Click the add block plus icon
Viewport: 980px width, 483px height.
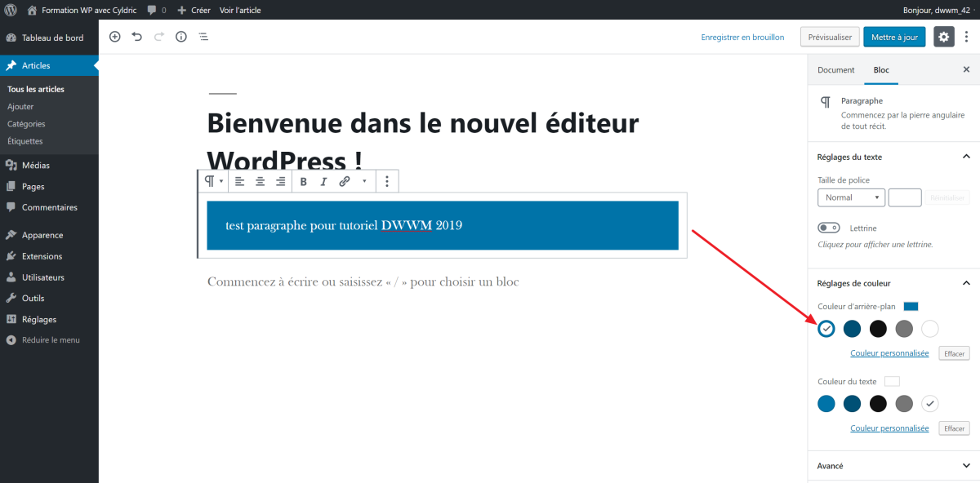click(x=114, y=37)
